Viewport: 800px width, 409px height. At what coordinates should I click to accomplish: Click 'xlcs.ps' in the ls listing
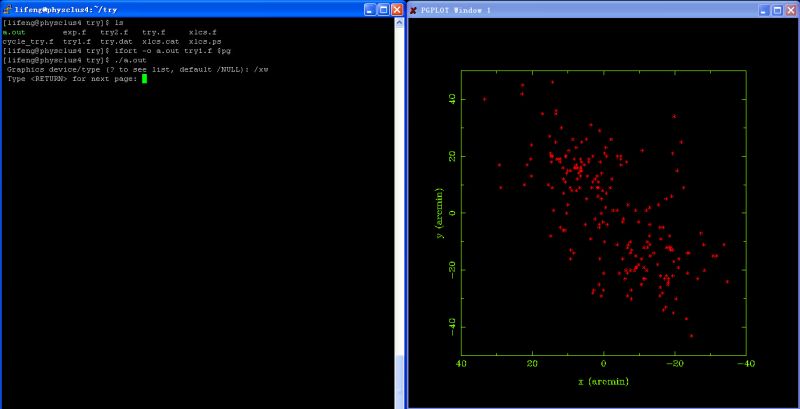click(205, 42)
